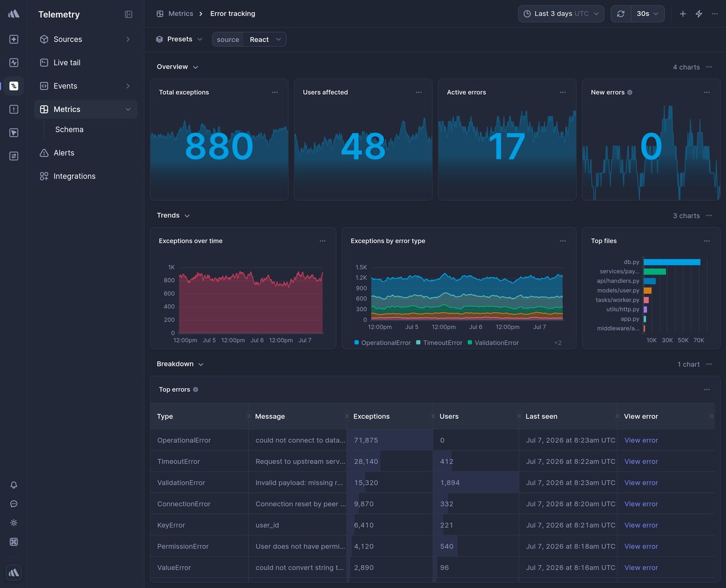The image size is (726, 588).
Task: Click the Top errors info icon
Action: pos(196,390)
